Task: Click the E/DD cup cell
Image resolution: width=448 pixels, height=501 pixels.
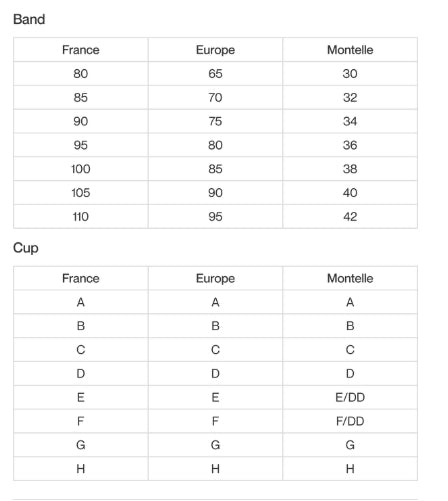Action: point(350,397)
